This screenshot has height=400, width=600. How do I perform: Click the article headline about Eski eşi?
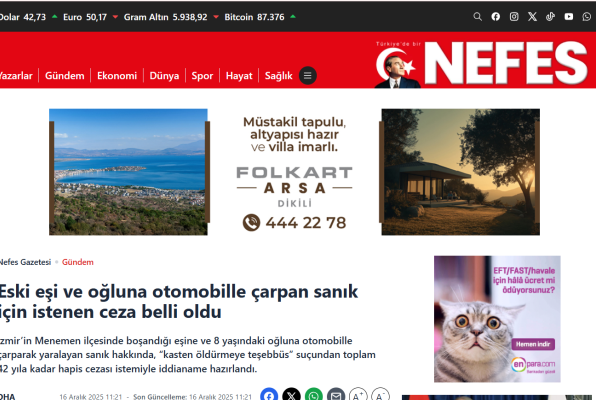click(179, 302)
